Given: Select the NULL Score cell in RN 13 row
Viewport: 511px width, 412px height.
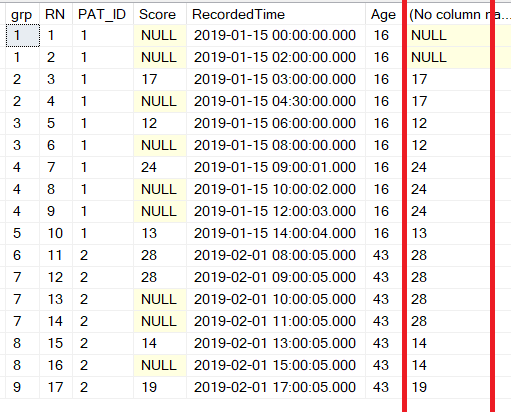Looking at the screenshot, I should (160, 299).
